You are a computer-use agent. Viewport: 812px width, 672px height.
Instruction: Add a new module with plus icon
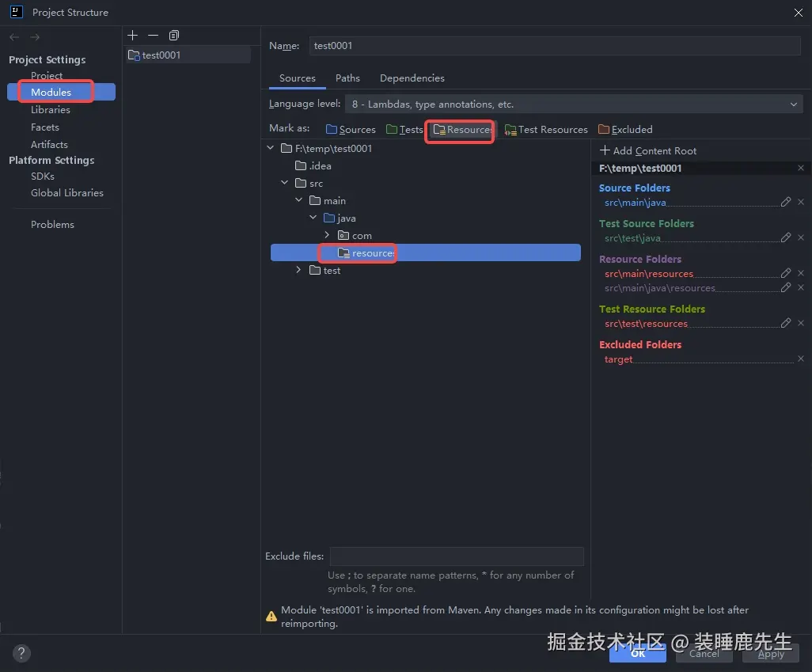point(133,36)
